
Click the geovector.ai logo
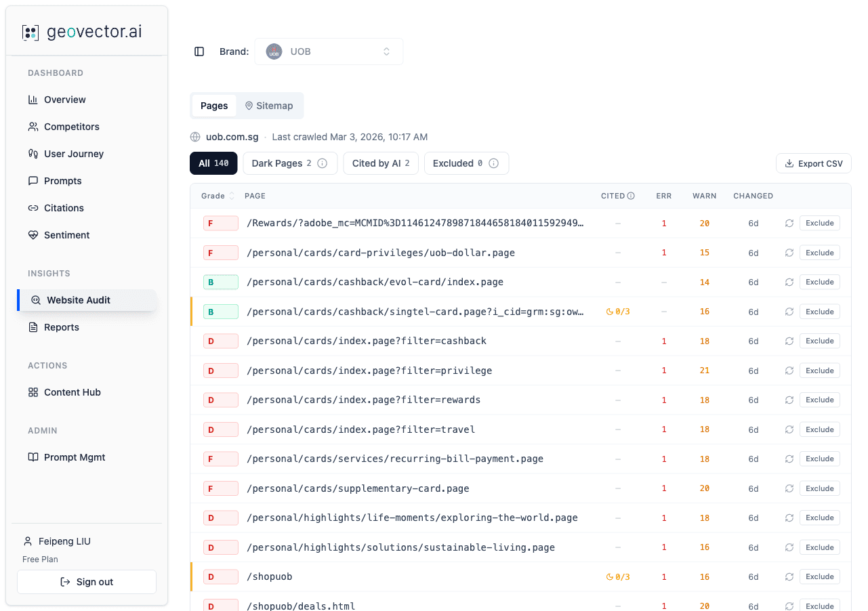[x=82, y=32]
